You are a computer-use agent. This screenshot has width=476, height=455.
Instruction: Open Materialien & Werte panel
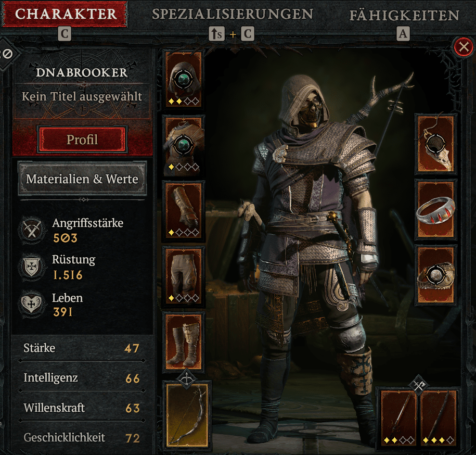(82, 179)
